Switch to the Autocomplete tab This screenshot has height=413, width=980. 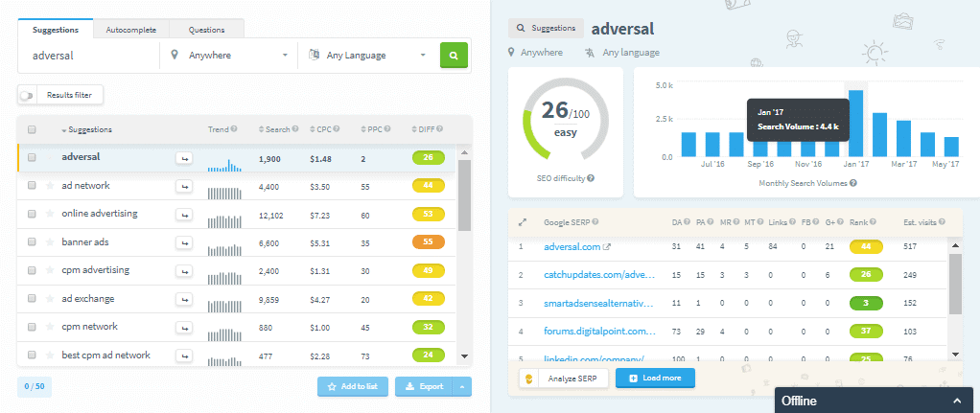[131, 30]
